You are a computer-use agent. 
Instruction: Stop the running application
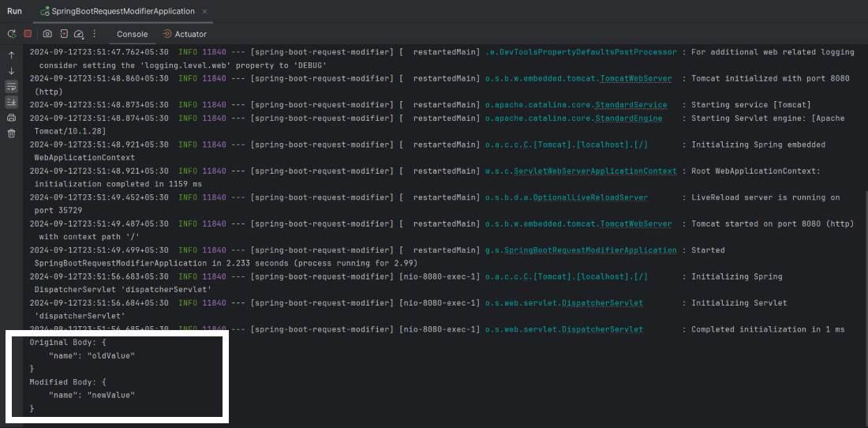(28, 34)
